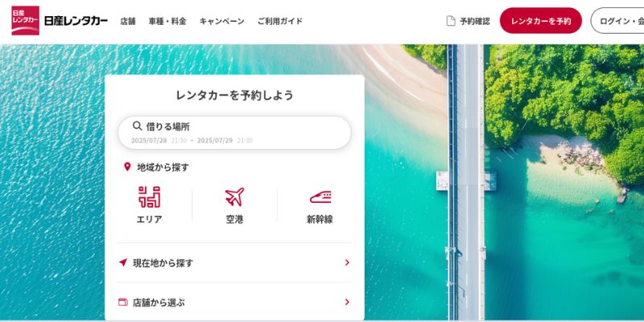Image resolution: width=644 pixels, height=322 pixels.
Task: Open the 店舗 menu item
Action: [x=128, y=22]
